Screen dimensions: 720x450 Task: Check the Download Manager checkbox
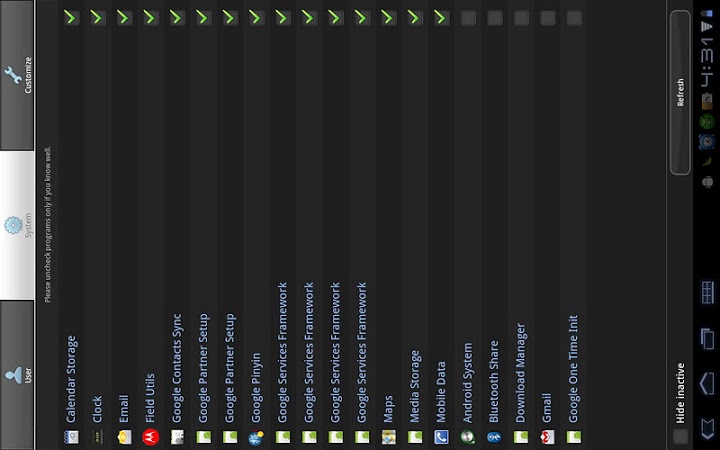pyautogui.click(x=521, y=18)
